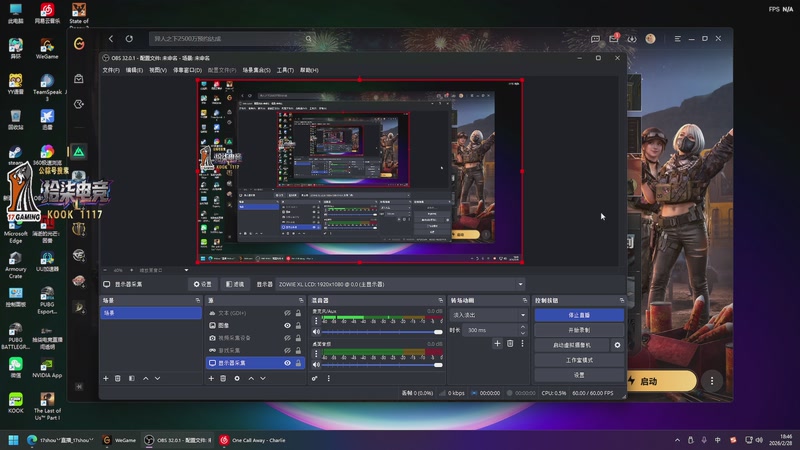Click the WeGame search input field

pos(232,39)
